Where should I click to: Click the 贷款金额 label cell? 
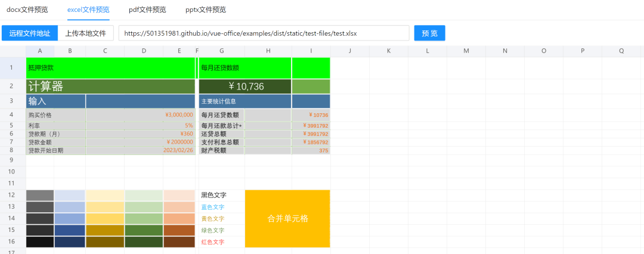click(56, 143)
